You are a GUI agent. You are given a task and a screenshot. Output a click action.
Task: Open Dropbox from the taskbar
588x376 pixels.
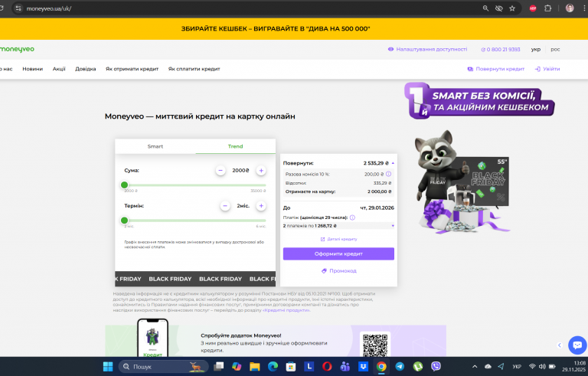click(x=363, y=367)
